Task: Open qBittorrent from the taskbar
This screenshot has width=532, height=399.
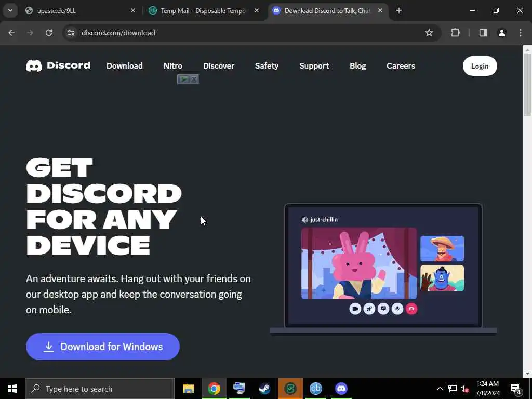Action: point(315,389)
